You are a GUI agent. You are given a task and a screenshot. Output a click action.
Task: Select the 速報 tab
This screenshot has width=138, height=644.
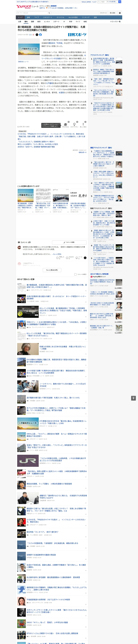[28, 17]
